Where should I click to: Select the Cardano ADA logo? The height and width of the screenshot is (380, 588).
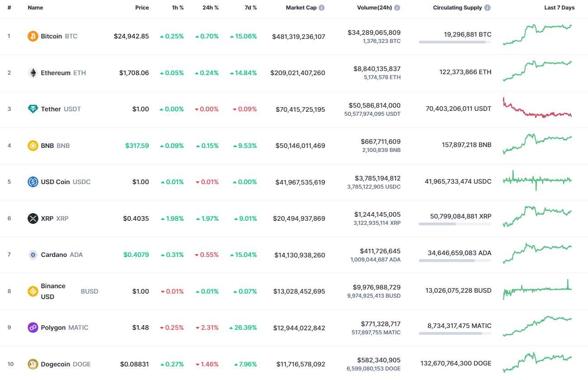coord(32,255)
